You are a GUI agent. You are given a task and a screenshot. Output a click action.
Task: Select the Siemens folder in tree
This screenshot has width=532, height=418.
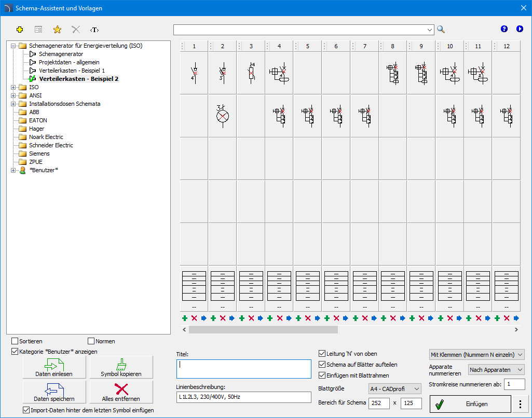39,154
